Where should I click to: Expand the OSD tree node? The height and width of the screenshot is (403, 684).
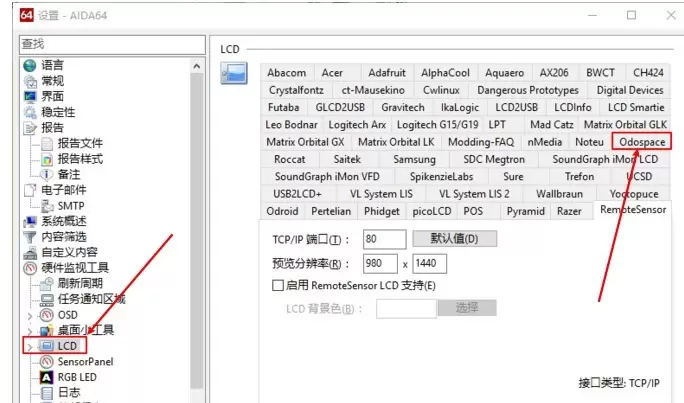(30, 315)
